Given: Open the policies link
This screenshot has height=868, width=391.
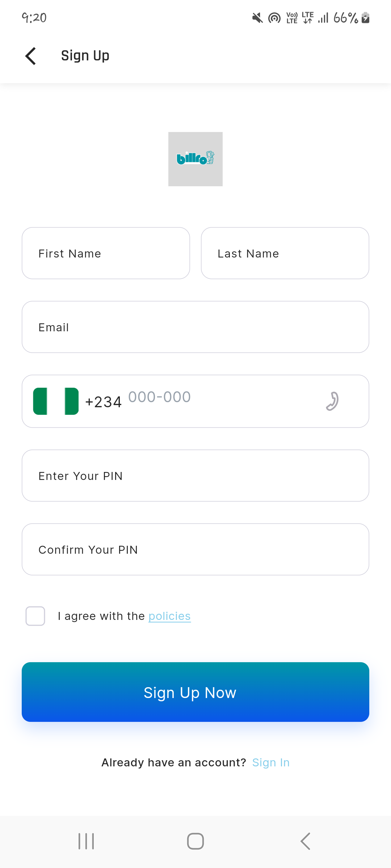Looking at the screenshot, I should click(x=169, y=616).
